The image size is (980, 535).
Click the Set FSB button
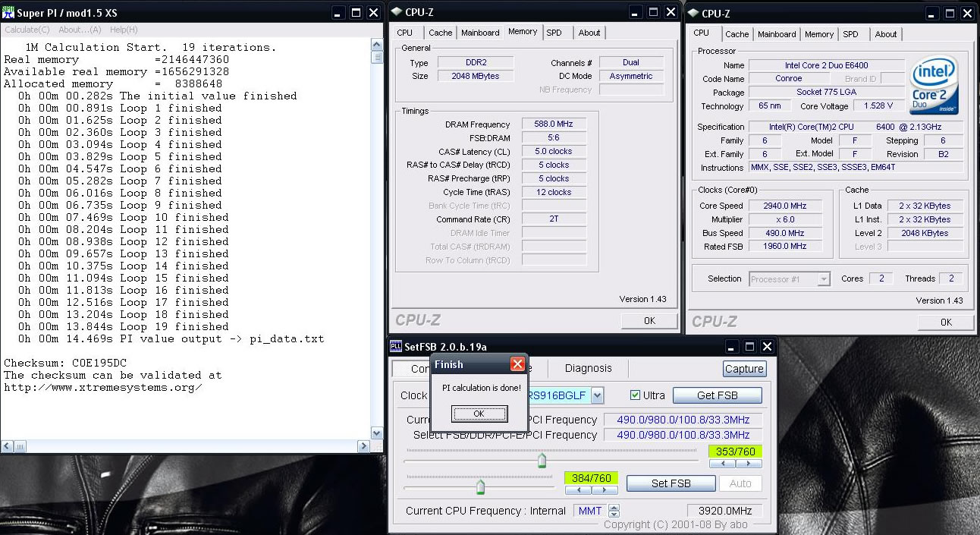[x=671, y=483]
